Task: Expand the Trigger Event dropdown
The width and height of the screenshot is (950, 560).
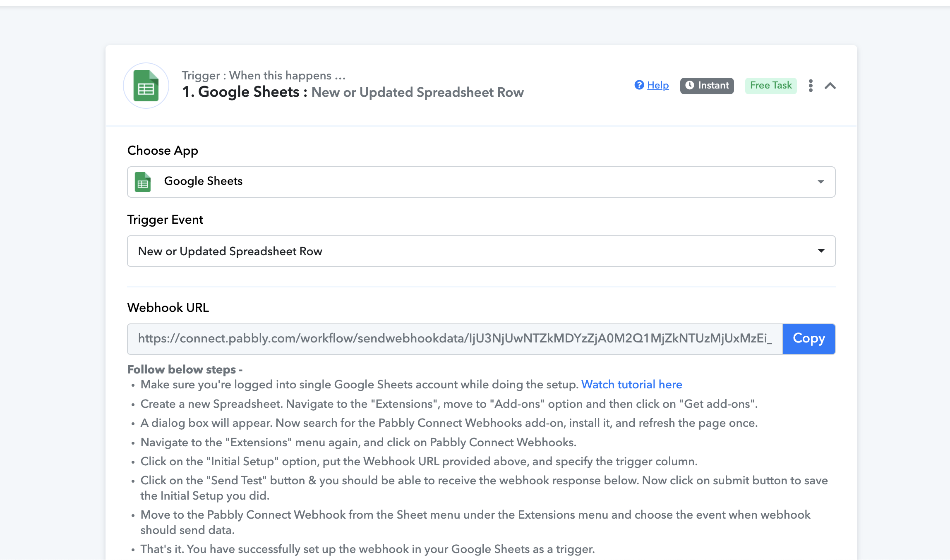Action: point(481,251)
